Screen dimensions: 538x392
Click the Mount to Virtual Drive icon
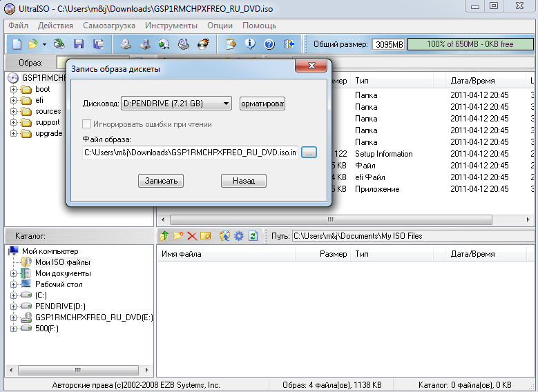click(x=184, y=44)
